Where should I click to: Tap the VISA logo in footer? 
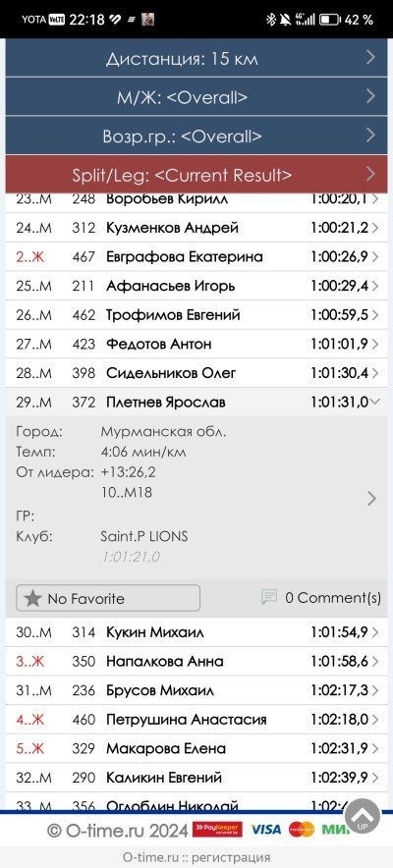(265, 830)
